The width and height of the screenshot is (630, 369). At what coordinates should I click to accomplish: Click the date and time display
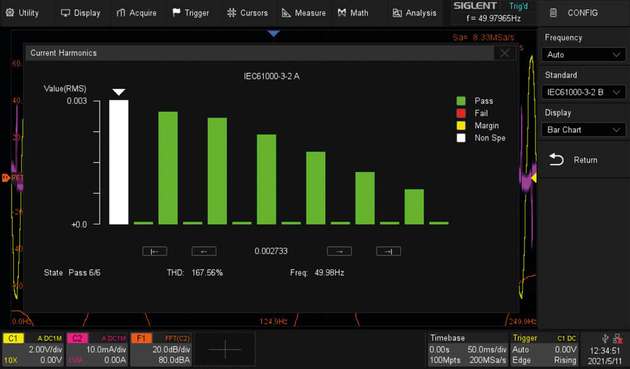[605, 355]
